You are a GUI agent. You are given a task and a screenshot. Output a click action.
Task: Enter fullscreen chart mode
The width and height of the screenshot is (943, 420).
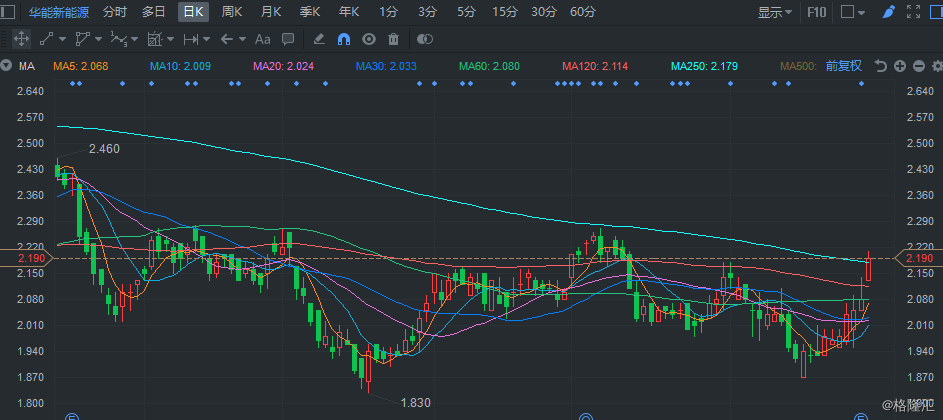tap(911, 12)
